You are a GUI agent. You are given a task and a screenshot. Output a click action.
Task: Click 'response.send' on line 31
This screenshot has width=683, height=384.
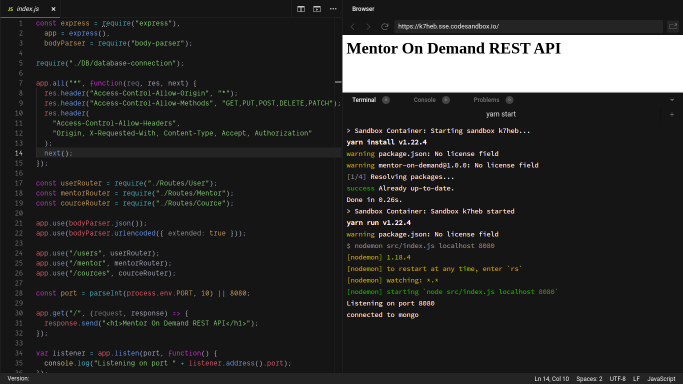(x=71, y=323)
